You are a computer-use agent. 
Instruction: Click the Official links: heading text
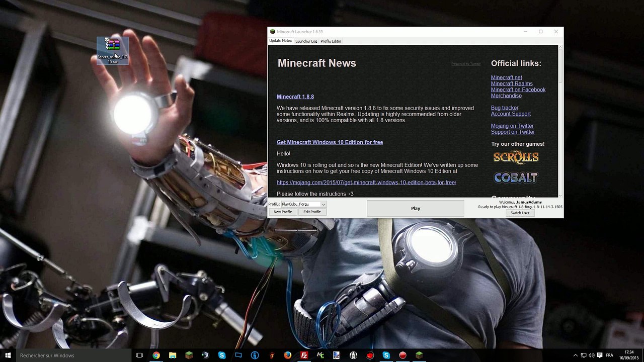click(x=516, y=63)
